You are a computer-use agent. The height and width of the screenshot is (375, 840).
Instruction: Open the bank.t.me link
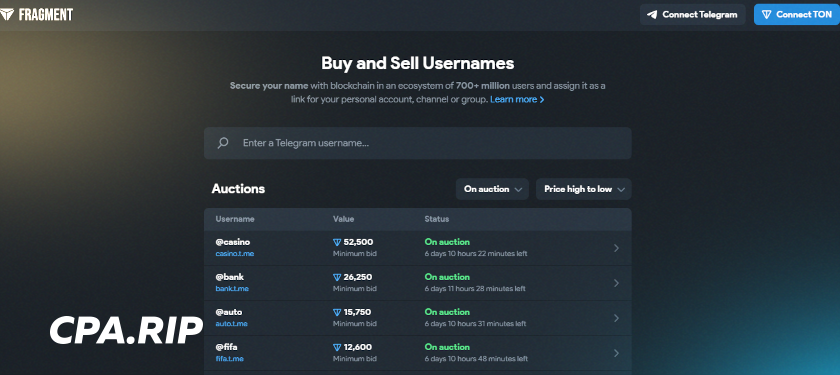[x=232, y=289]
